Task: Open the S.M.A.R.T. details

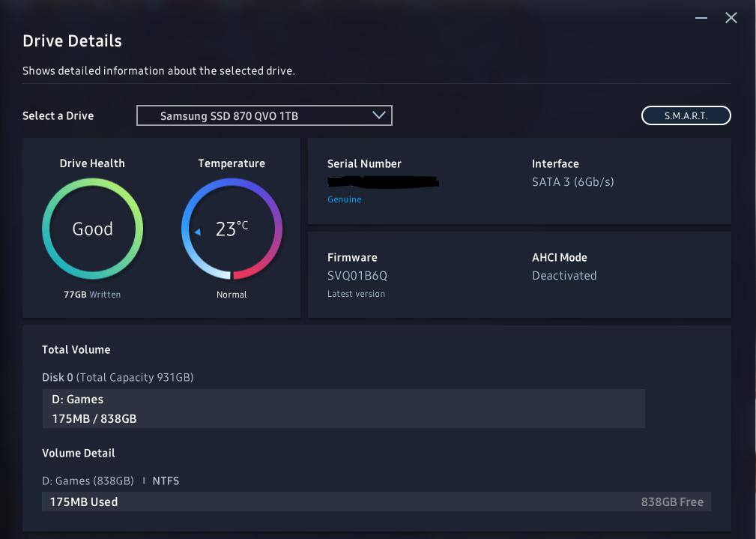Action: tap(686, 115)
